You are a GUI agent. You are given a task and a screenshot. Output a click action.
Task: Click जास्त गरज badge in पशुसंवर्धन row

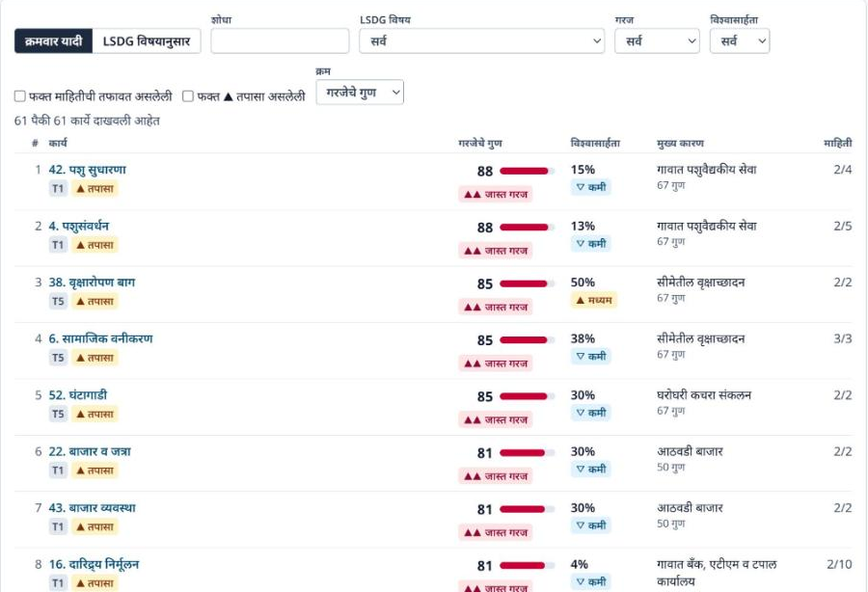click(496, 251)
